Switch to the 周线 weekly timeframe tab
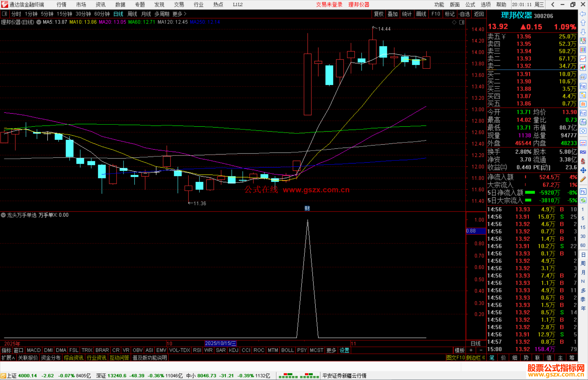 click(x=132, y=14)
